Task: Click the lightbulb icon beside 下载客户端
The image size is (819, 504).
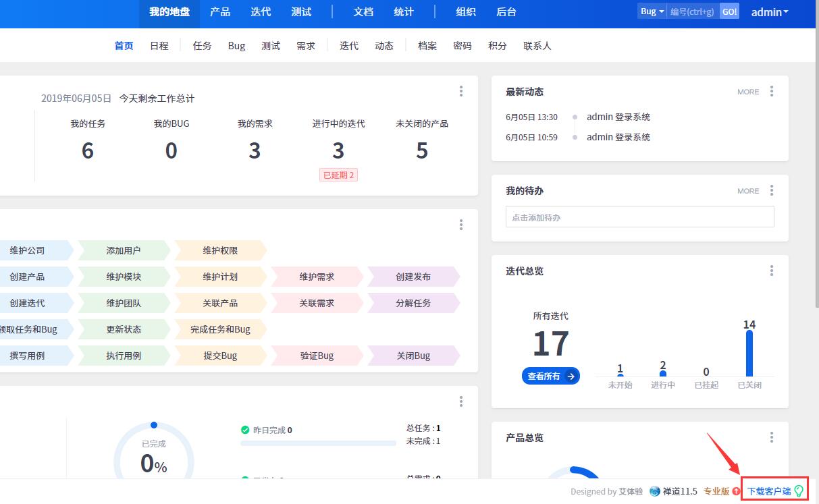Action: tap(799, 491)
